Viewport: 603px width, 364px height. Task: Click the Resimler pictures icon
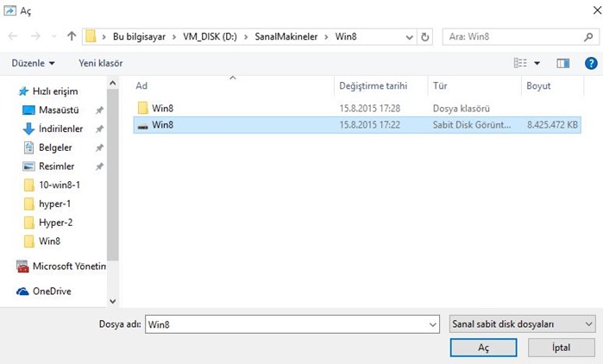pyautogui.click(x=28, y=166)
